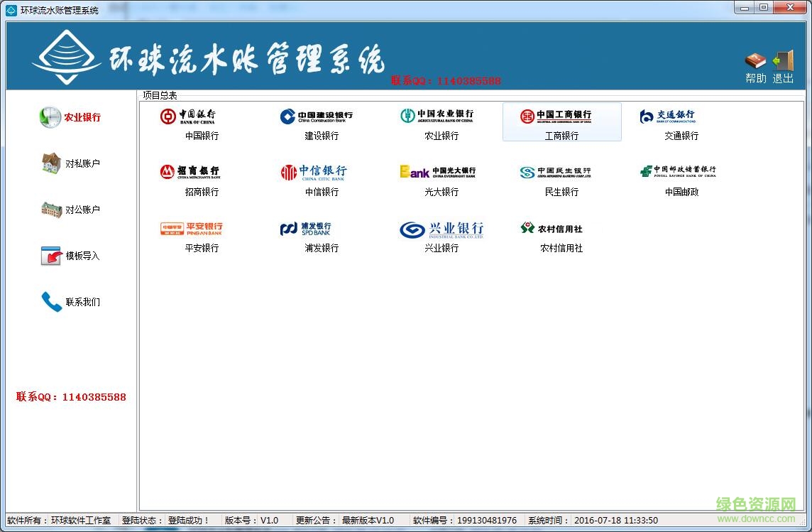Click the 联系QQ number in the sidebar
The image size is (812, 532).
(x=71, y=397)
